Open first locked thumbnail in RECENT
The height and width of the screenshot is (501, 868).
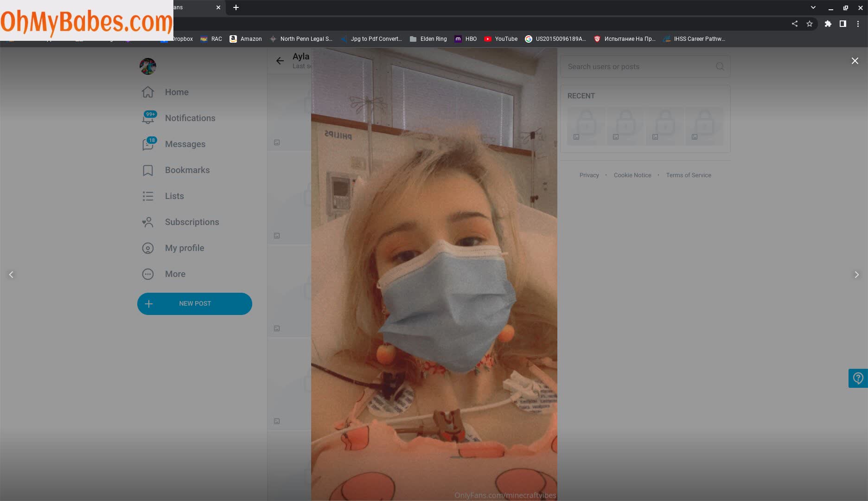pyautogui.click(x=586, y=126)
